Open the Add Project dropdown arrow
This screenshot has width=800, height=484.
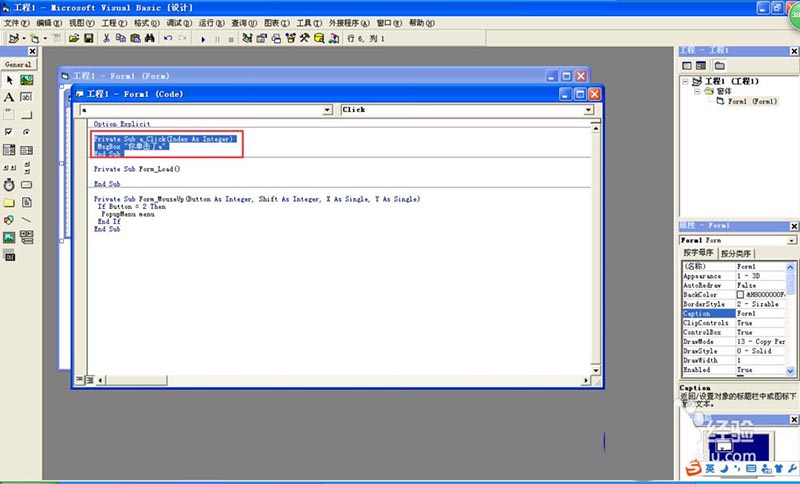(x=24, y=38)
